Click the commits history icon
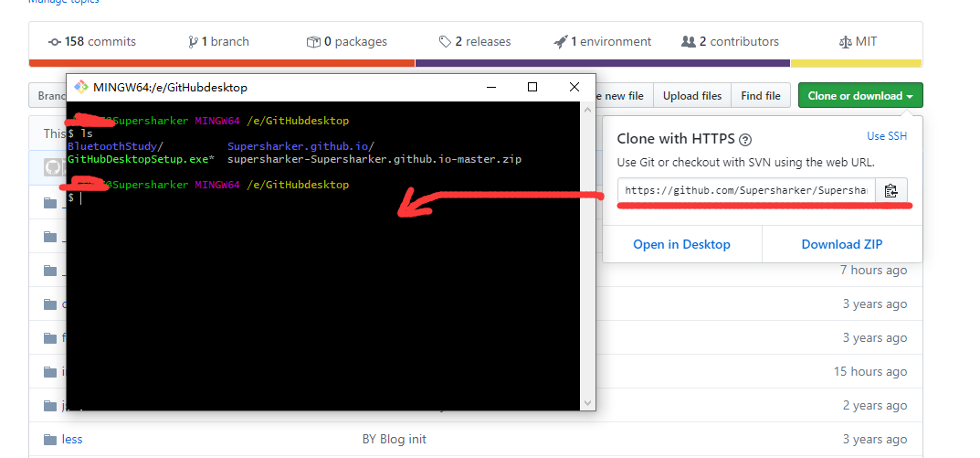Screen dimensions: 980x458 55,42
